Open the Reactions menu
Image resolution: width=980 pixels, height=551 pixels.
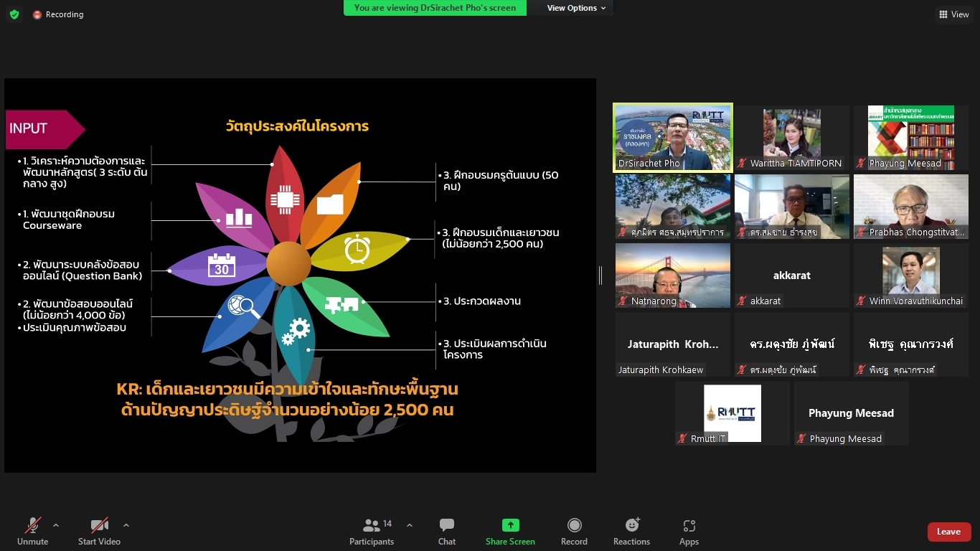tap(631, 532)
